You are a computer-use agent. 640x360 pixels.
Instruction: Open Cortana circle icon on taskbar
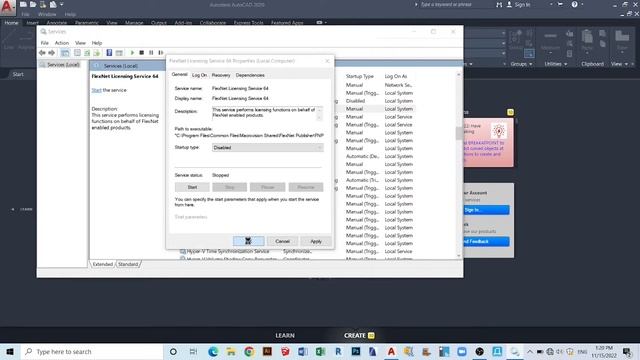click(173, 351)
